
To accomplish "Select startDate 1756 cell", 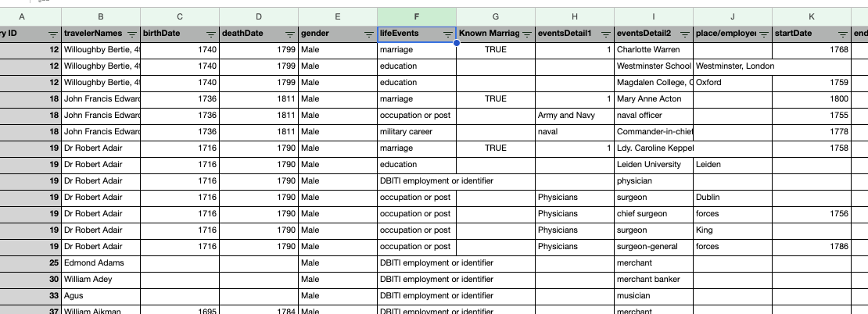I will coord(812,214).
